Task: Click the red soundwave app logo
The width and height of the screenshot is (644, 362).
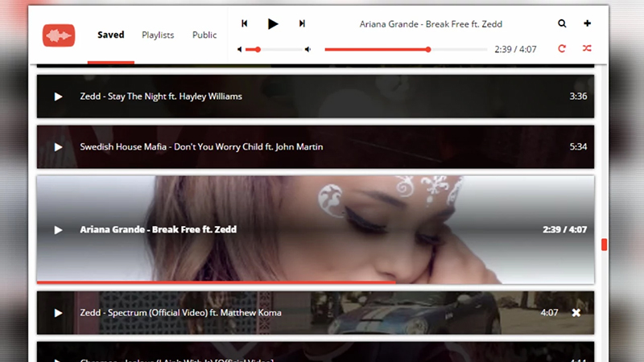Action: 59,35
